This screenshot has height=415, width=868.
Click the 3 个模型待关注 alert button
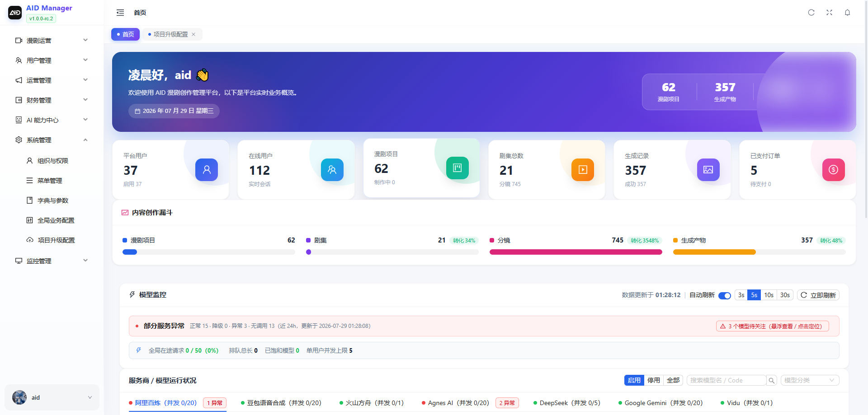(x=773, y=326)
